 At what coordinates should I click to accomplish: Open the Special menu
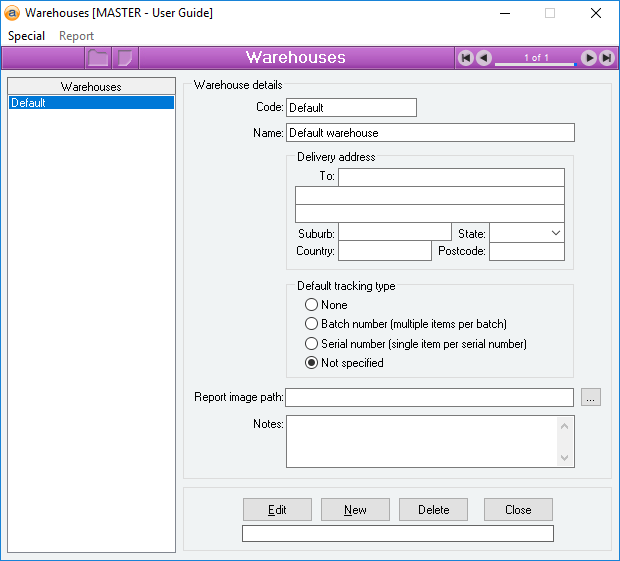click(27, 36)
